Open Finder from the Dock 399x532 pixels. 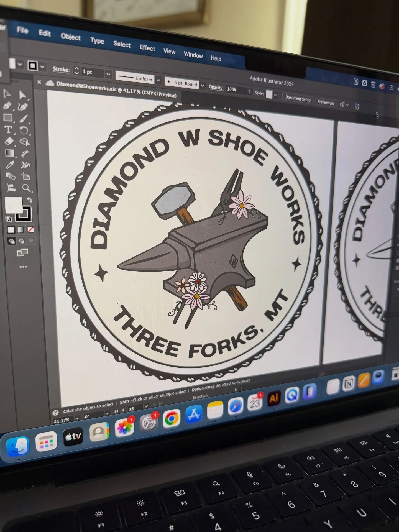tap(17, 446)
